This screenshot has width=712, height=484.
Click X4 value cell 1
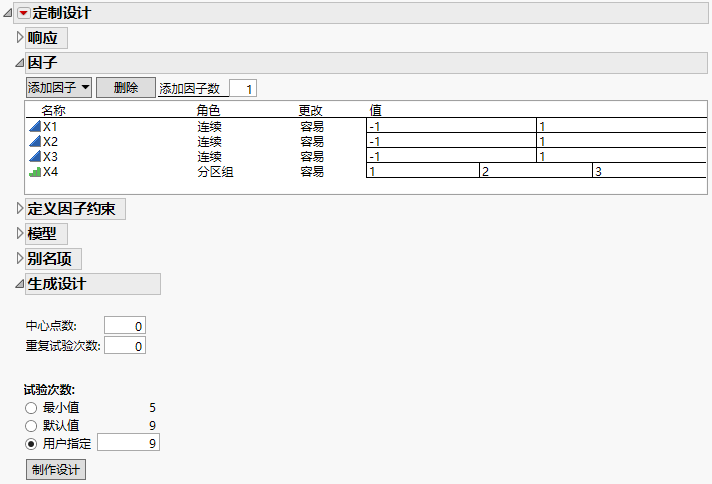pyautogui.click(x=423, y=170)
